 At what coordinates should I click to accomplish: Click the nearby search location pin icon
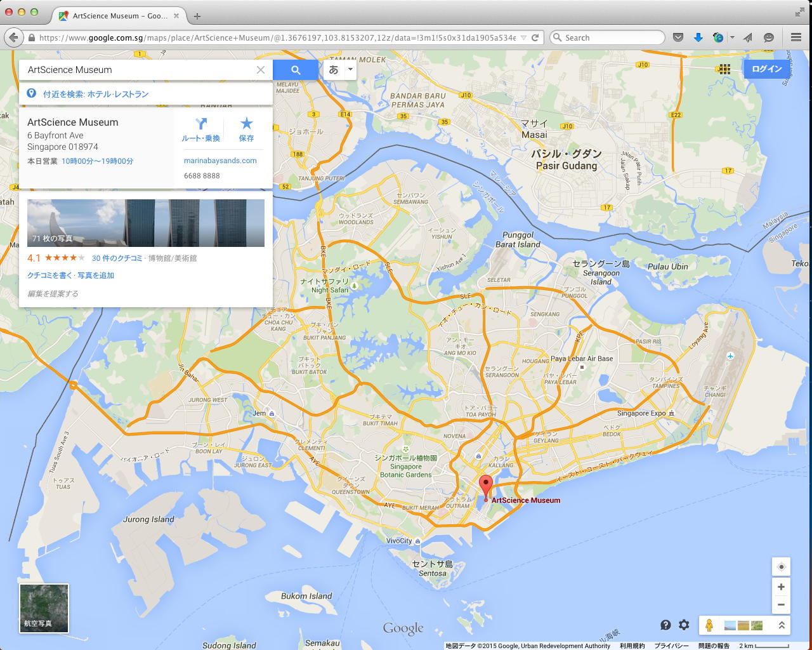tap(31, 94)
